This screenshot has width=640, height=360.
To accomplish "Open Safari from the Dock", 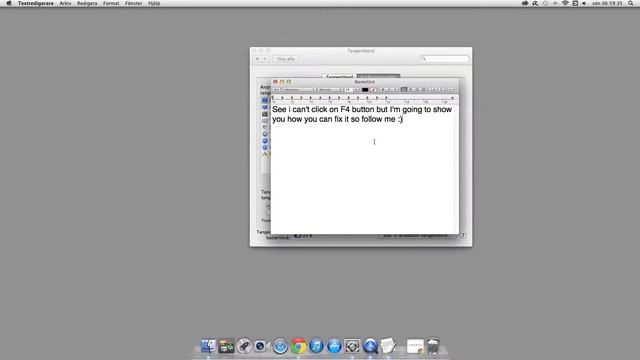I will [x=280, y=346].
